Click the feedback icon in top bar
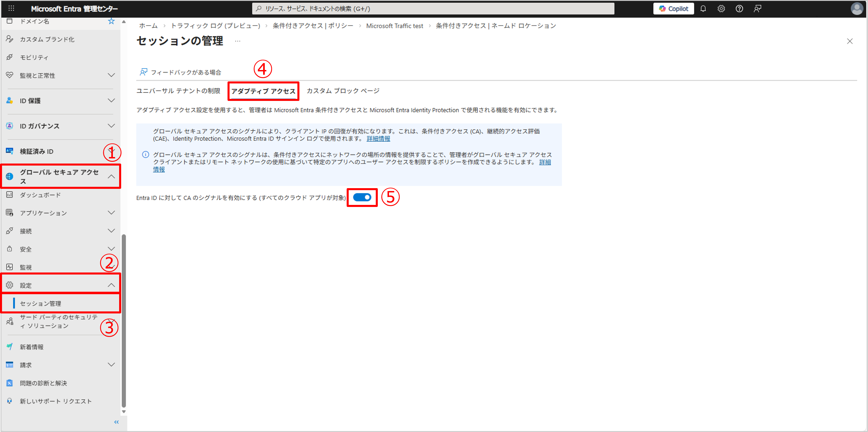 click(757, 9)
